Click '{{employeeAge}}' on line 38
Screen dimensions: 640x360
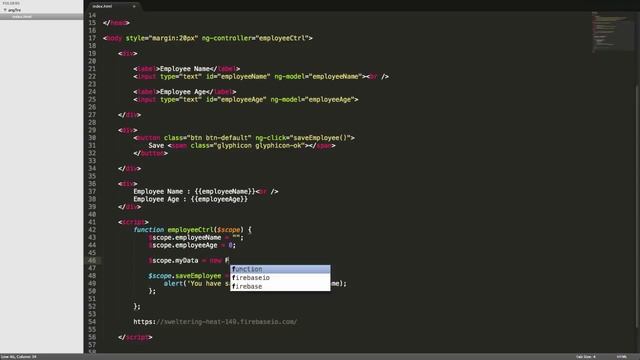point(219,199)
